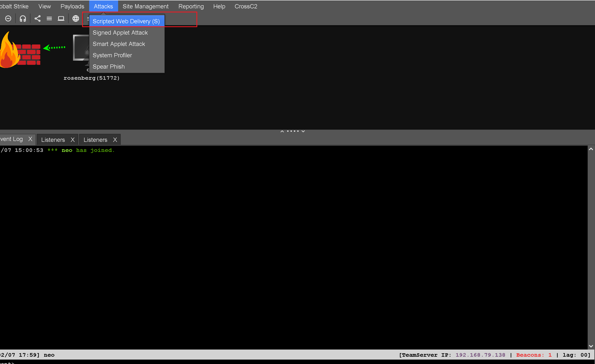Click the split pane collapse up arrow
The width and height of the screenshot is (595, 364).
[x=282, y=131]
